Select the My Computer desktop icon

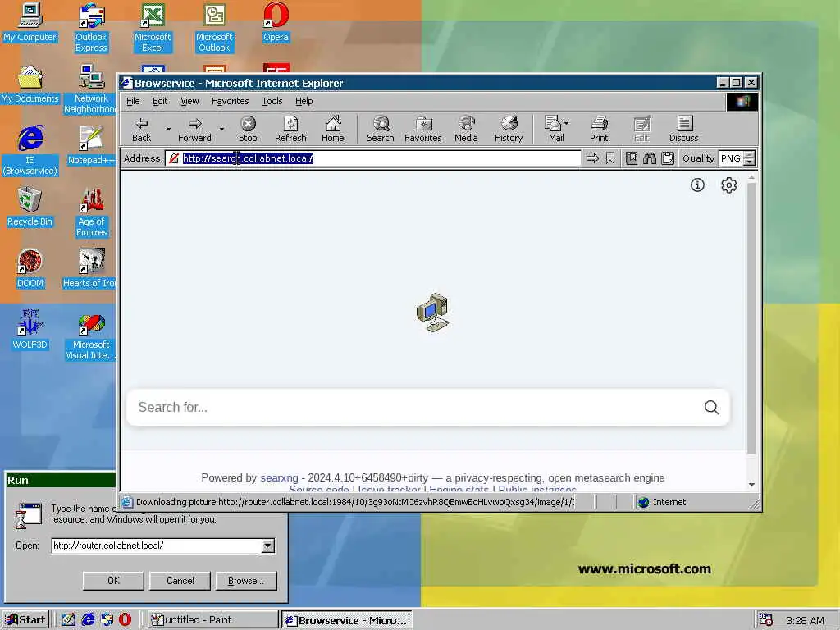(30, 23)
